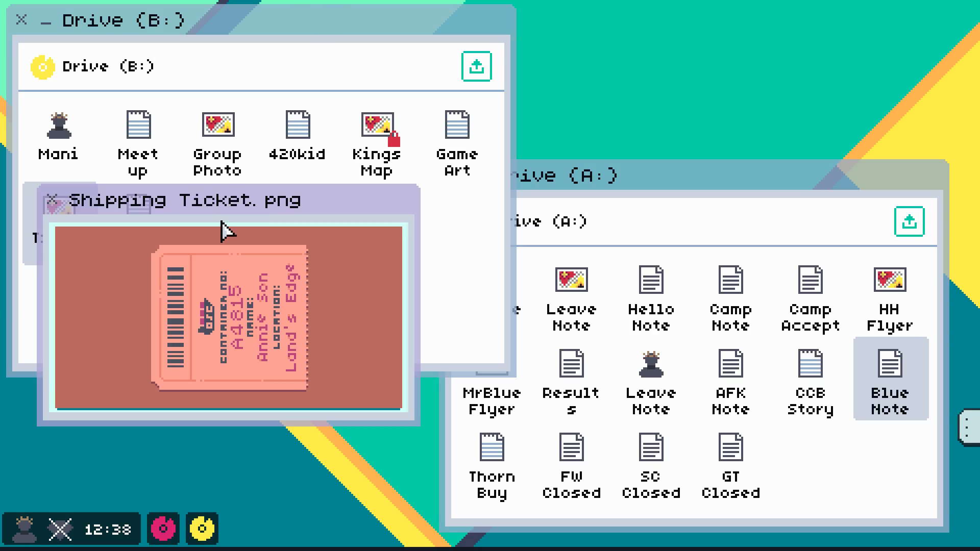Open the yellow disc drive in taskbar
The height and width of the screenshot is (551, 980).
coord(202,529)
